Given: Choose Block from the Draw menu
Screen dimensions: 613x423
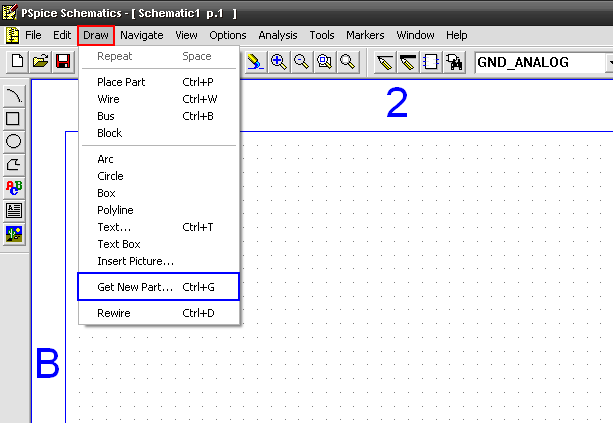Looking at the screenshot, I should tap(159, 133).
